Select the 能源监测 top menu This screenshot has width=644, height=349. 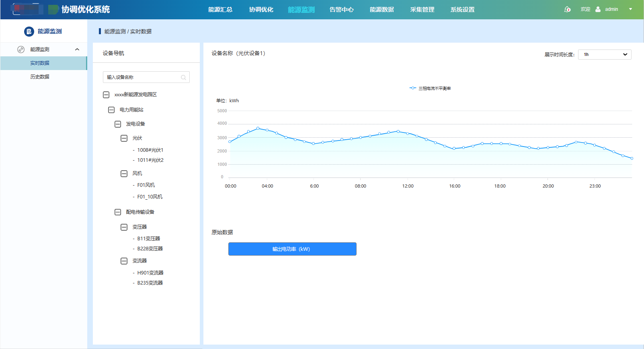301,10
